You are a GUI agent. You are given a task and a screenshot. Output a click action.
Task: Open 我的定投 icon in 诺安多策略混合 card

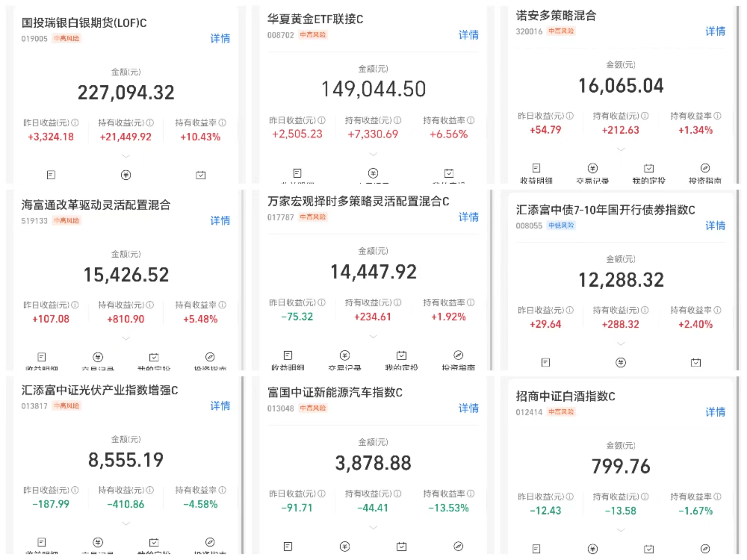pos(649,168)
